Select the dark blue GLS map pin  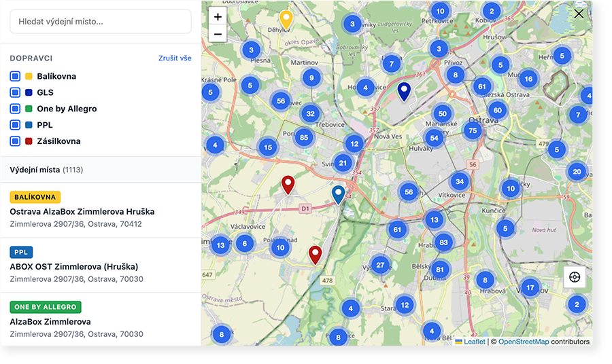[404, 91]
